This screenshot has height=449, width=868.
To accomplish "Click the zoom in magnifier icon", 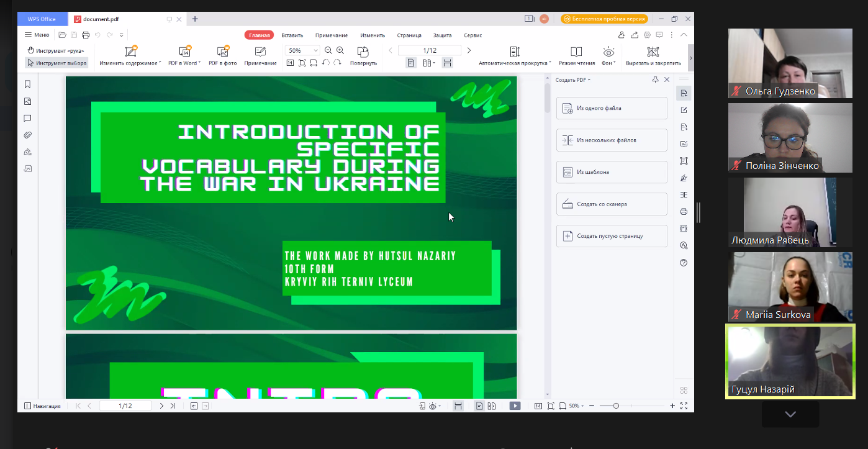I will point(340,50).
